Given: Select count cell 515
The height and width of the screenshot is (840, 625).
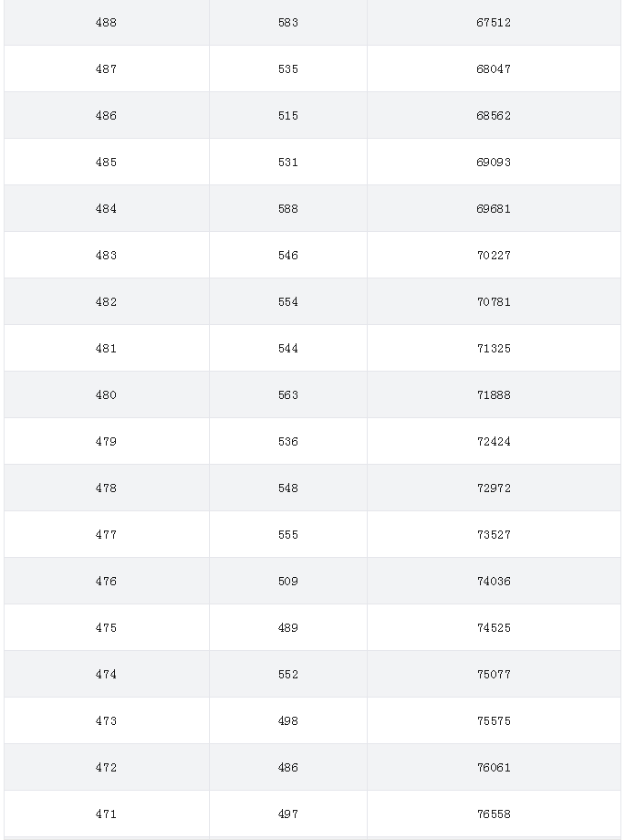Looking at the screenshot, I should coord(288,116).
